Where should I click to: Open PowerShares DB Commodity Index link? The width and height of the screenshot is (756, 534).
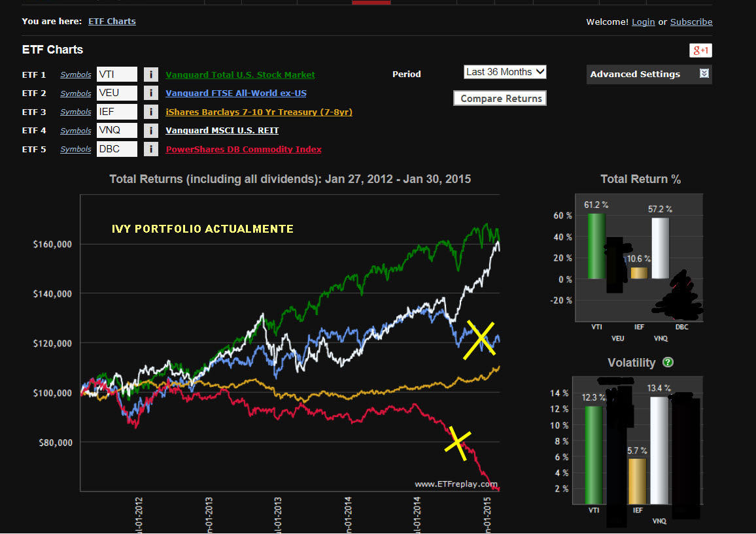click(x=243, y=149)
